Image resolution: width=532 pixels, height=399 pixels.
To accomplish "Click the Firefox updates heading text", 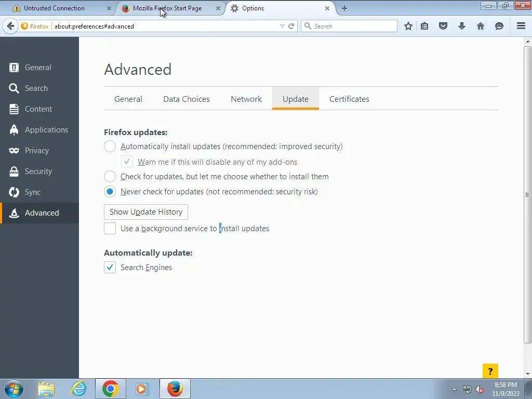I will (136, 132).
